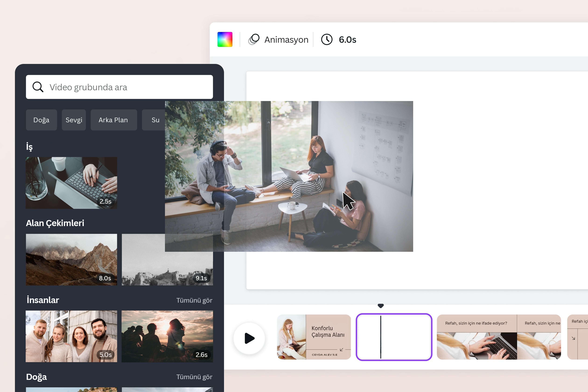Screen dimensions: 588x392
Task: Select the Sevgi category chip
Action: [x=74, y=120]
